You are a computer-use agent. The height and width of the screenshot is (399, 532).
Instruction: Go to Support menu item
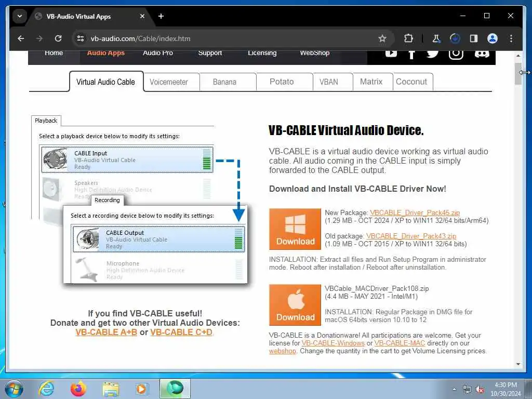[x=210, y=53]
